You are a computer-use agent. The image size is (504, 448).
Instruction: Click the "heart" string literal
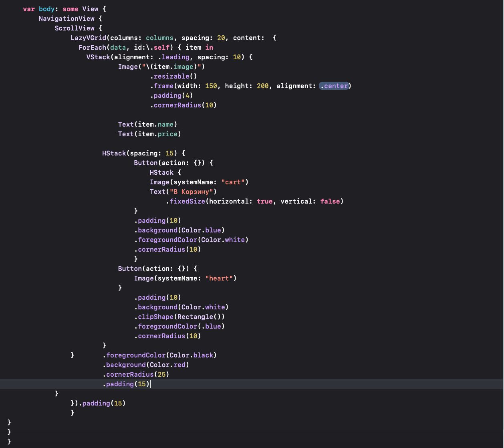(219, 278)
